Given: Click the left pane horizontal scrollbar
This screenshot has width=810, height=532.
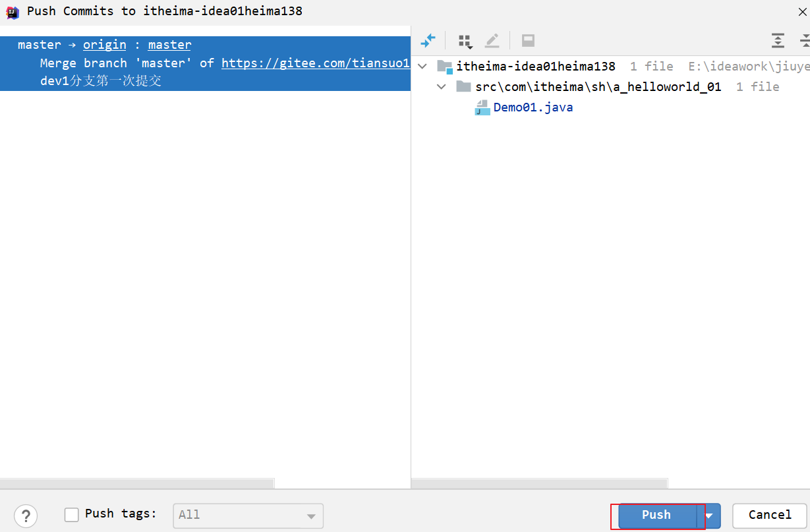Looking at the screenshot, I should pyautogui.click(x=136, y=483).
